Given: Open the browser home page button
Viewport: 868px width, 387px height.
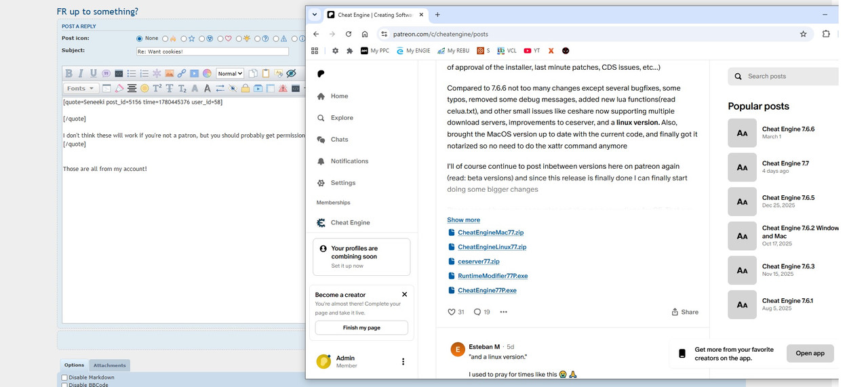Looking at the screenshot, I should (x=365, y=34).
